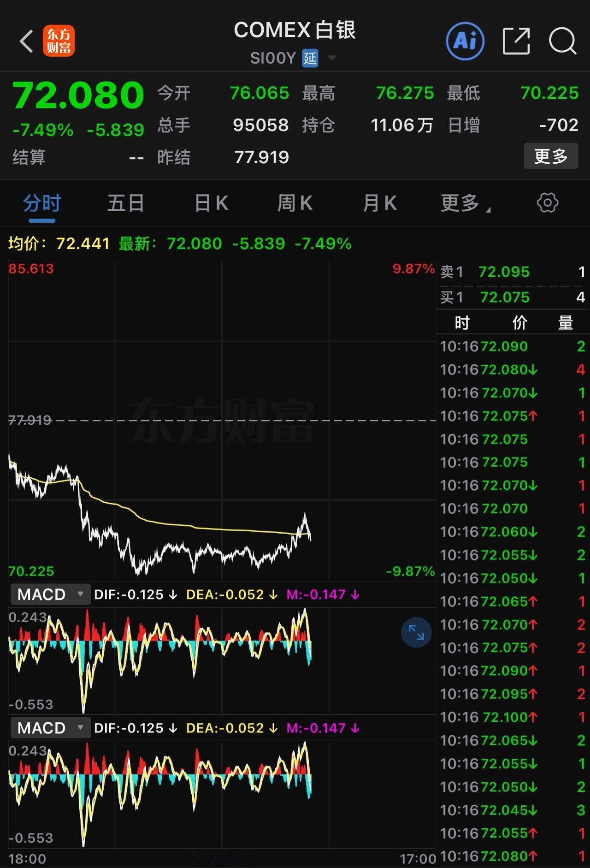
Task: Tap the 量 column header
Action: pyautogui.click(x=566, y=323)
